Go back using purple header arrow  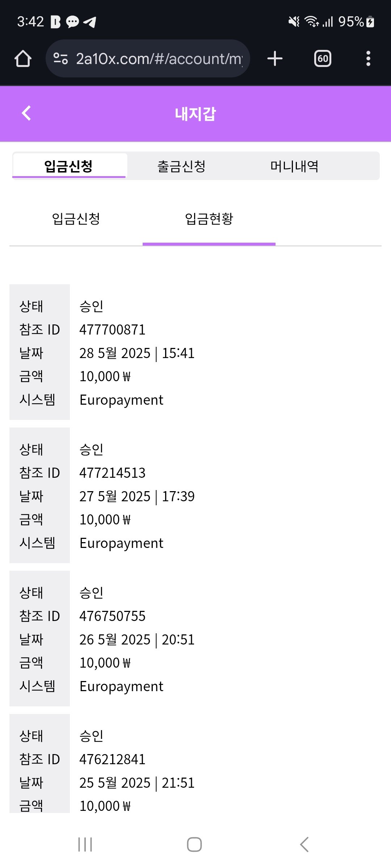tap(26, 113)
